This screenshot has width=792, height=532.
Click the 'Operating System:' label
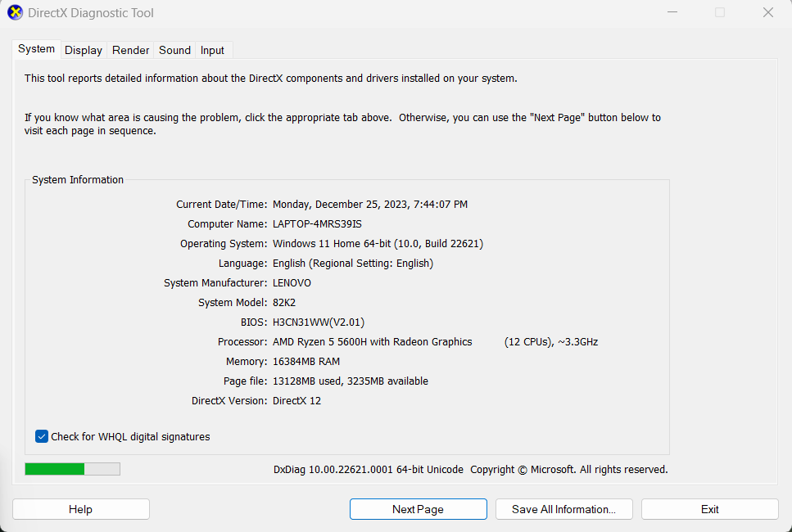(x=224, y=244)
